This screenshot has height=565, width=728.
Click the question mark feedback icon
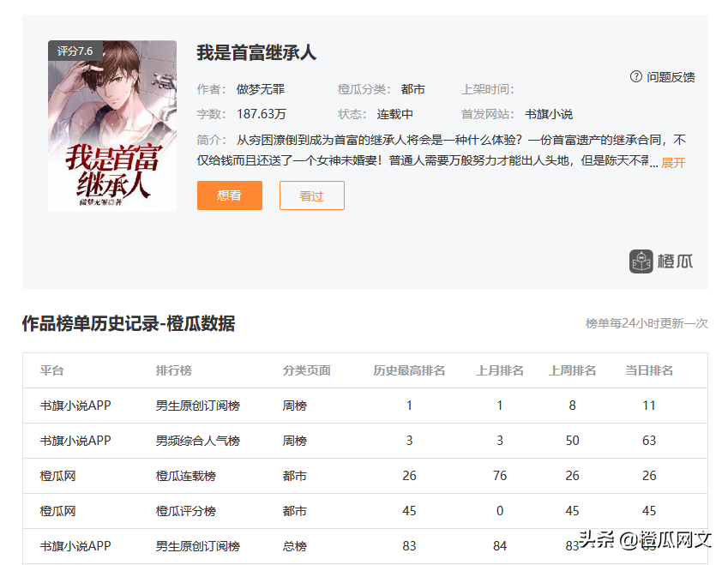coord(635,76)
